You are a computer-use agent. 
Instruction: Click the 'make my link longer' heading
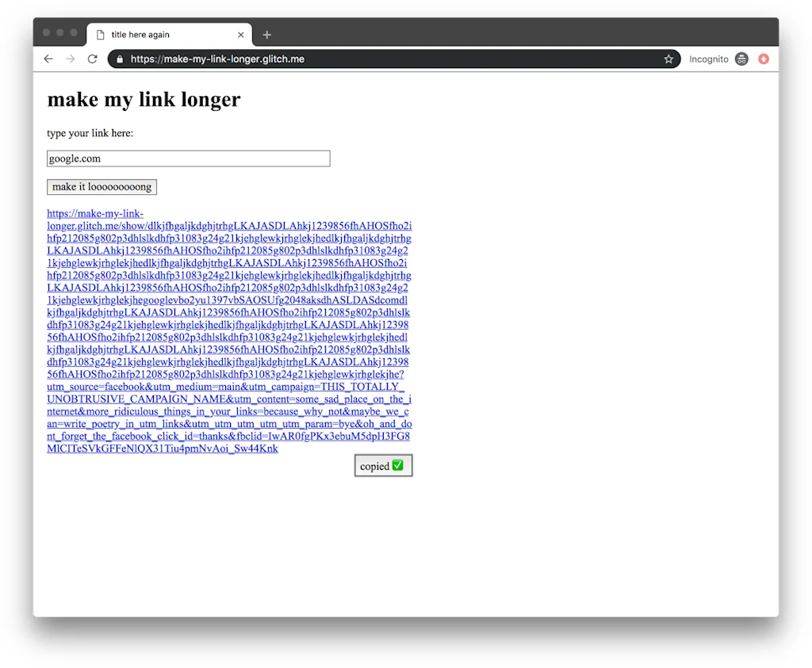click(144, 100)
